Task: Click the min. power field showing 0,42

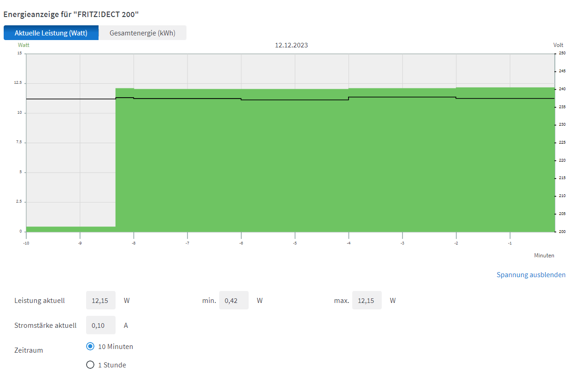Action: click(x=233, y=301)
